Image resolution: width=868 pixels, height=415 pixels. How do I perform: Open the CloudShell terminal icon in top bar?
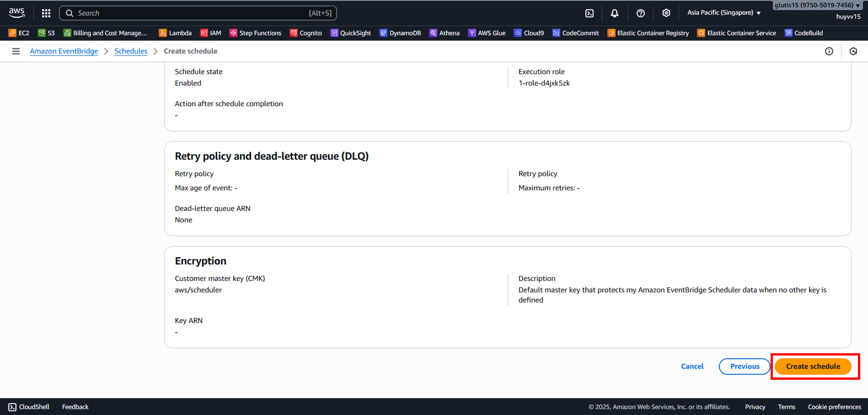point(589,13)
